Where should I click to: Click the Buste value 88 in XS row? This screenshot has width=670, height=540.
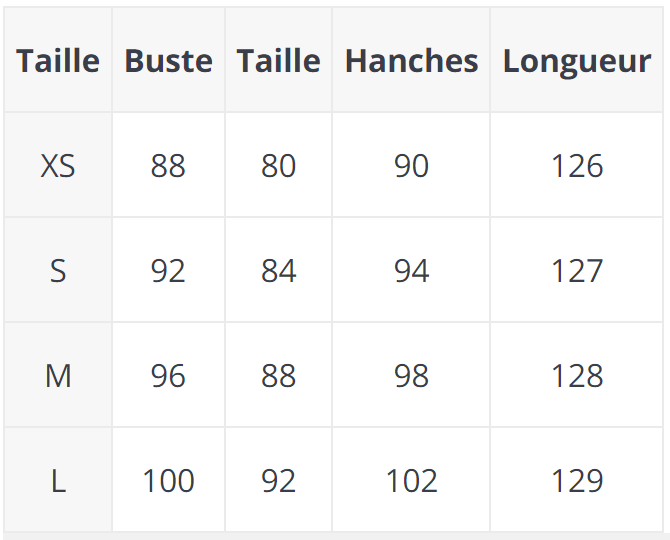click(168, 166)
